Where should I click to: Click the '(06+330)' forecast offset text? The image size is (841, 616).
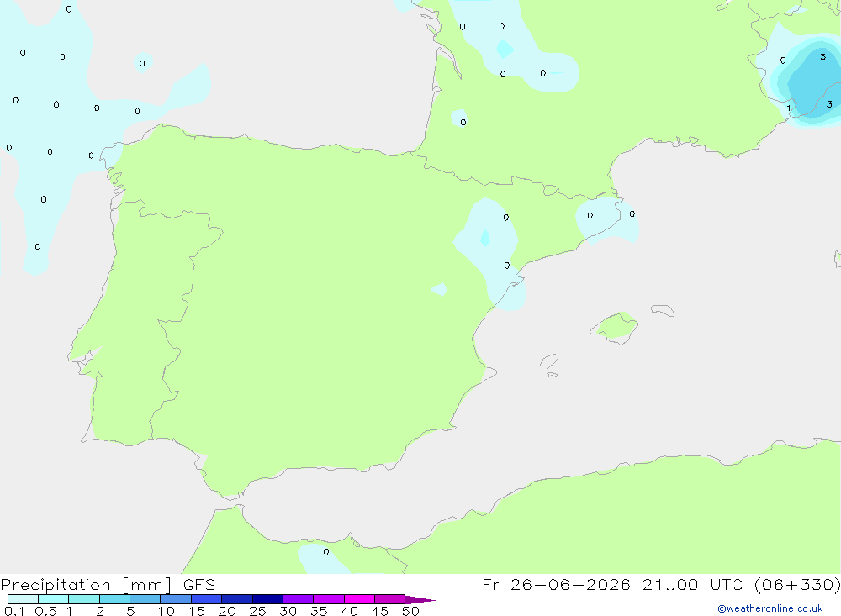coord(797,584)
